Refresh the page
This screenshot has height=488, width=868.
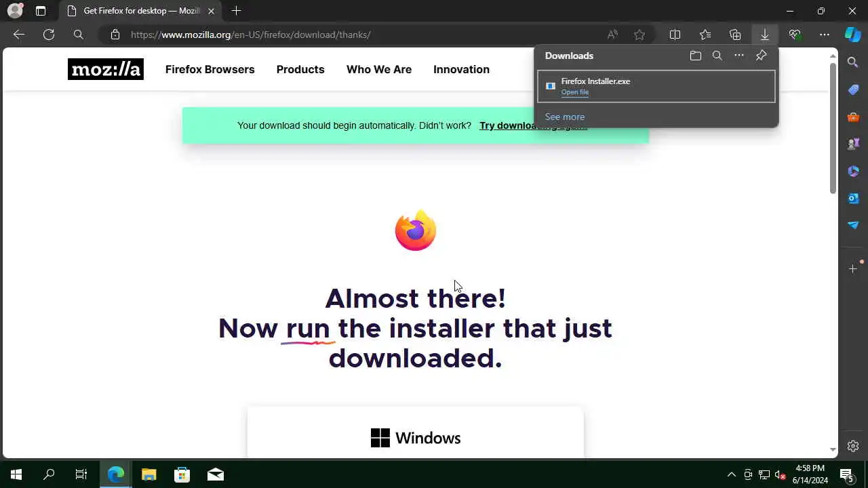click(49, 35)
